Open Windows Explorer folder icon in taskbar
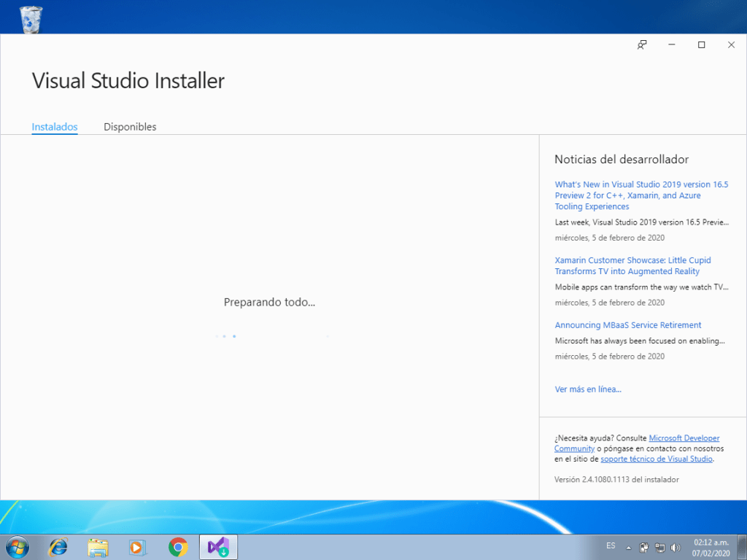The width and height of the screenshot is (747, 560). coord(98,546)
